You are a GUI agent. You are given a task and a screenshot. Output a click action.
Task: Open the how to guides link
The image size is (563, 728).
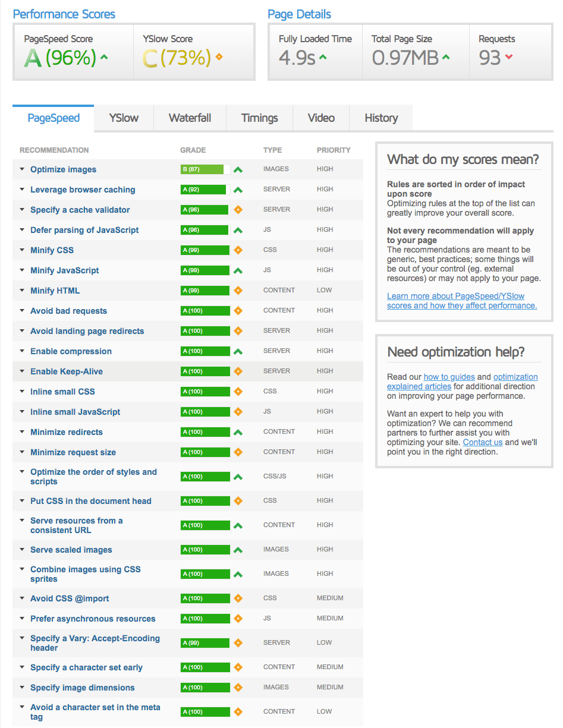449,377
